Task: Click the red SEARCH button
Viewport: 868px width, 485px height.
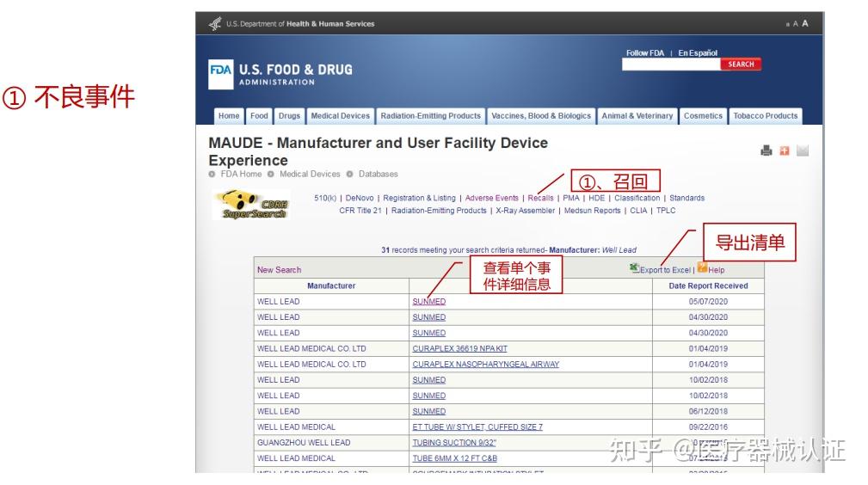Action: point(741,64)
